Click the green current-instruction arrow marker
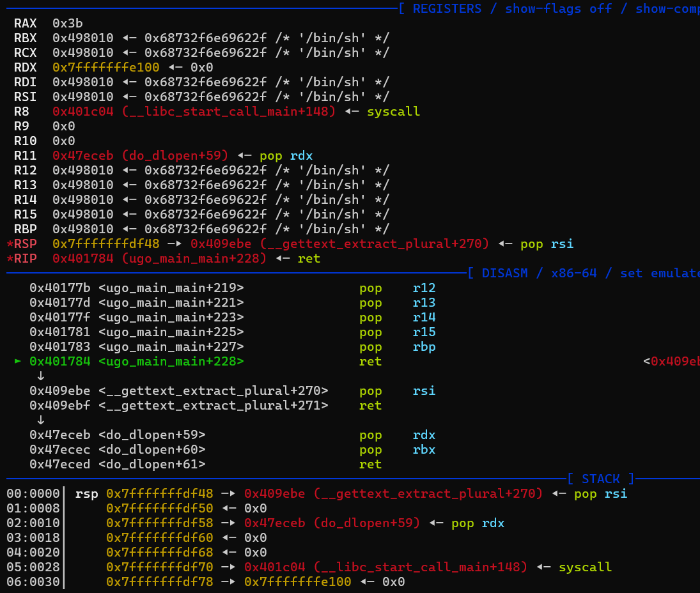Screen dimensions: 700x593 click(19, 362)
